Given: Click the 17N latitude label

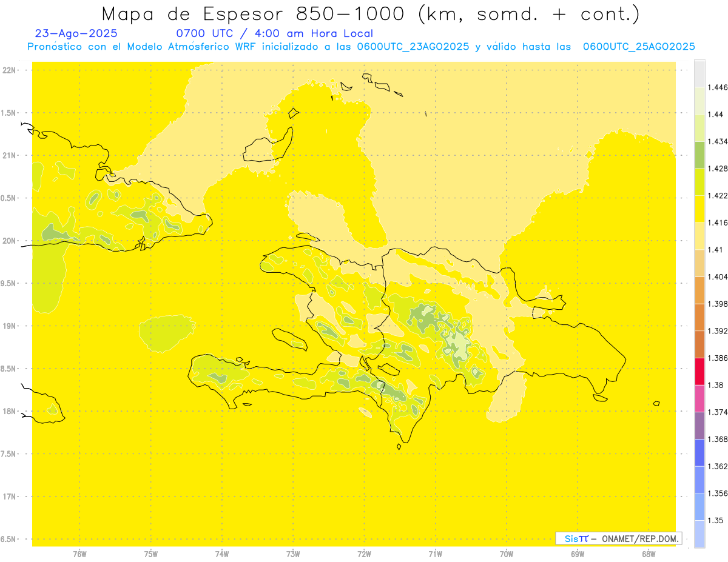Looking at the screenshot, I should 9,497.
